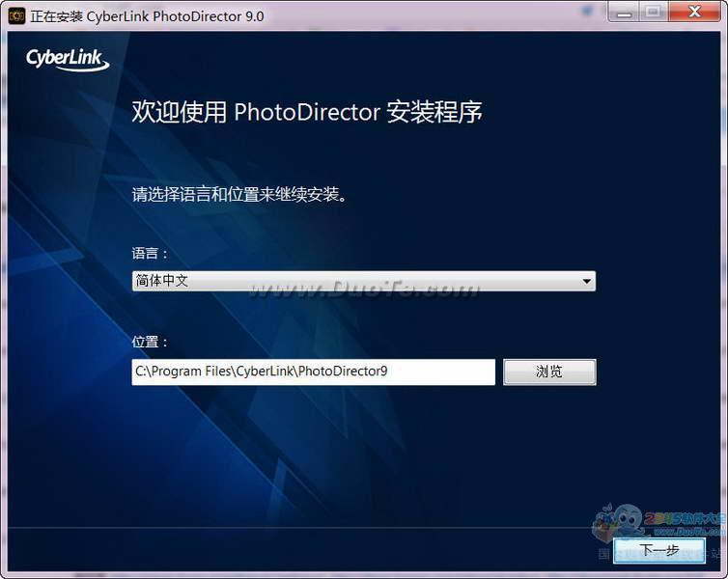Click the CyberLink logo
Image resolution: width=728 pixels, height=579 pixels.
[x=68, y=60]
